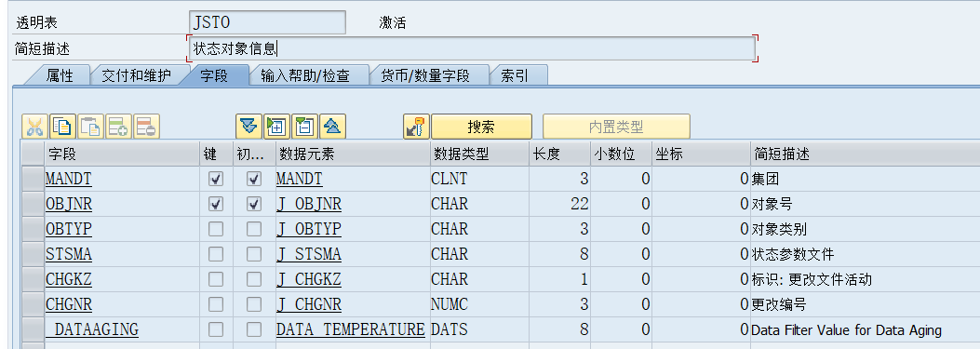Open data element DATA_TEMPERATURE link

pyautogui.click(x=351, y=329)
